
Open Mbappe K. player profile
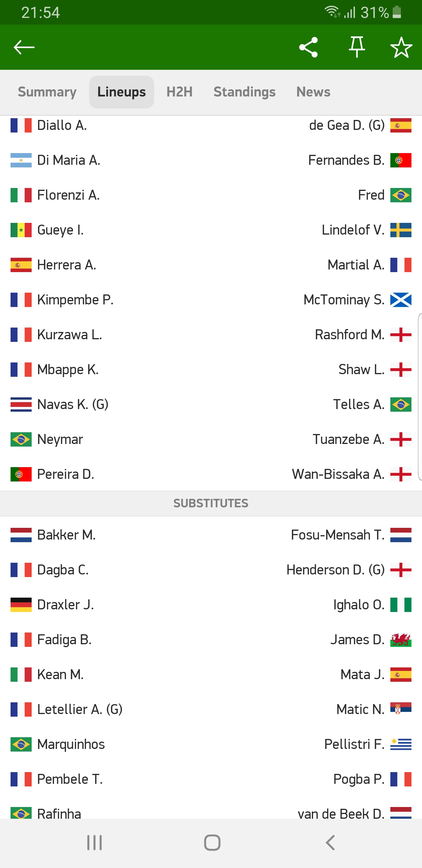click(68, 370)
